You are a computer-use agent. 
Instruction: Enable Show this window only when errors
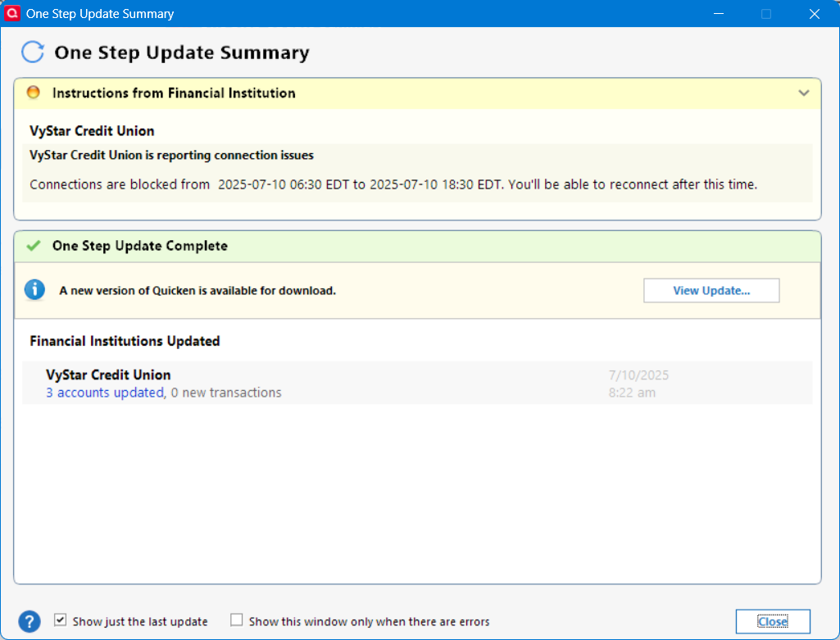(236, 620)
